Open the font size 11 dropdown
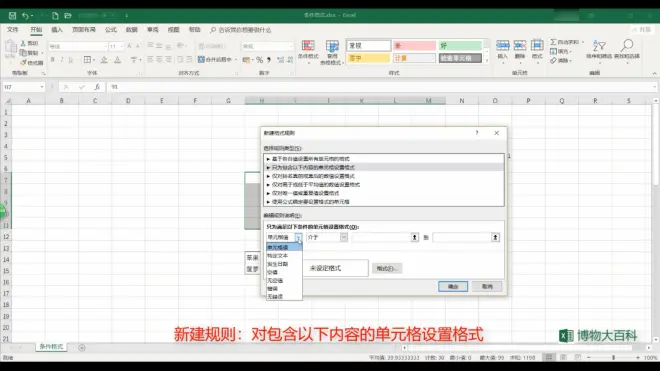The width and height of the screenshot is (660, 371). click(x=122, y=46)
